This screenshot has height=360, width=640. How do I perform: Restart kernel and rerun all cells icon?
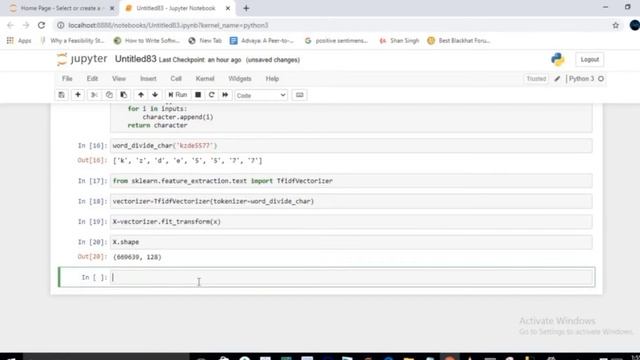(x=225, y=95)
